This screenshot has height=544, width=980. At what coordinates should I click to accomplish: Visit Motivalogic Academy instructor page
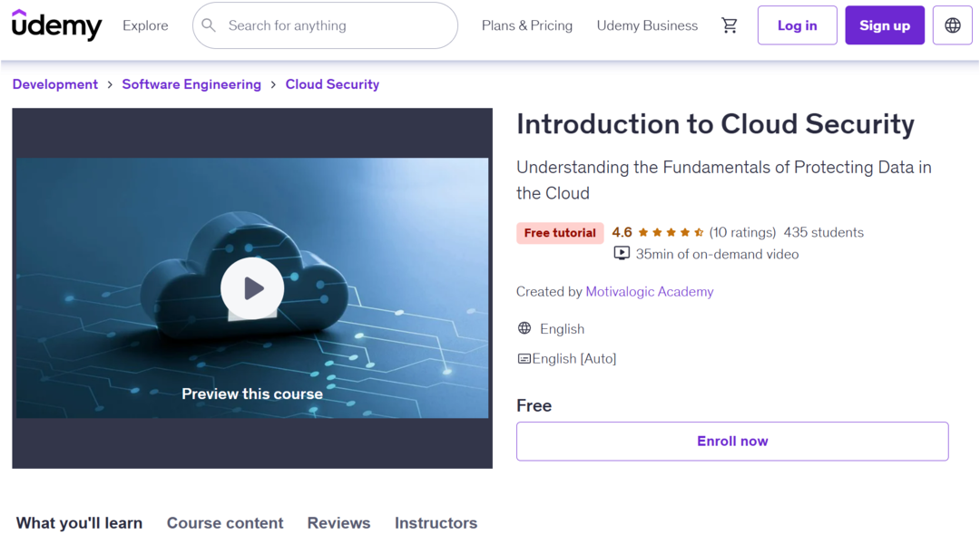tap(649, 292)
